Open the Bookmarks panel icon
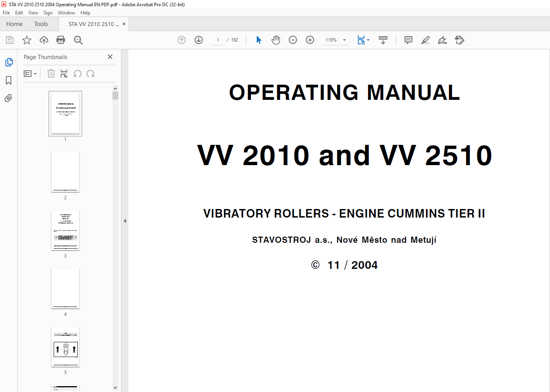The height and width of the screenshot is (392, 550). coord(9,80)
